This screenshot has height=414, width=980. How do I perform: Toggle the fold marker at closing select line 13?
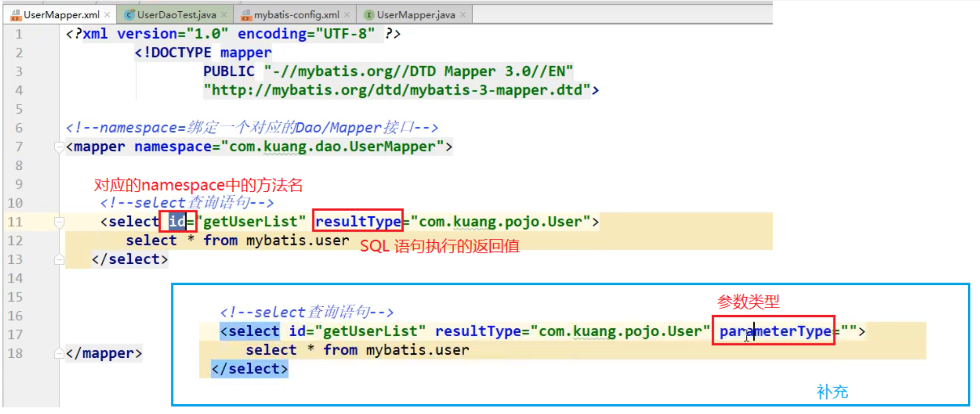(x=59, y=259)
